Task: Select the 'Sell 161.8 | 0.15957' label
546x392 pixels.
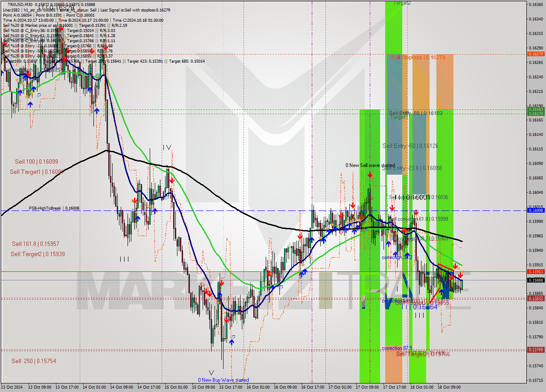Action: pos(35,244)
